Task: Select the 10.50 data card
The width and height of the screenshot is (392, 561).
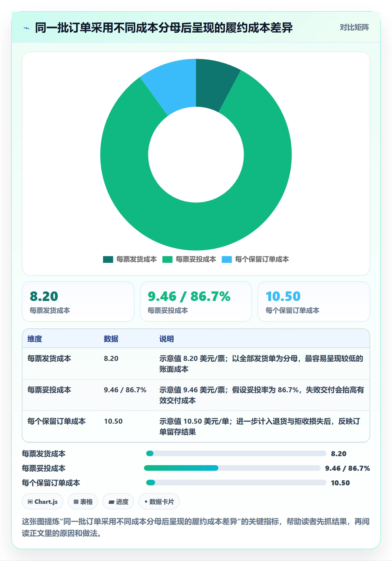Action: [x=314, y=302]
